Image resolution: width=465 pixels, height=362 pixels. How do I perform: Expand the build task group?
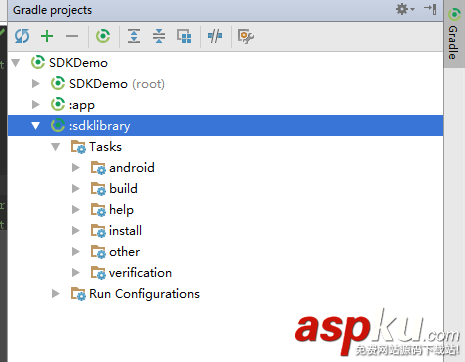pyautogui.click(x=76, y=189)
